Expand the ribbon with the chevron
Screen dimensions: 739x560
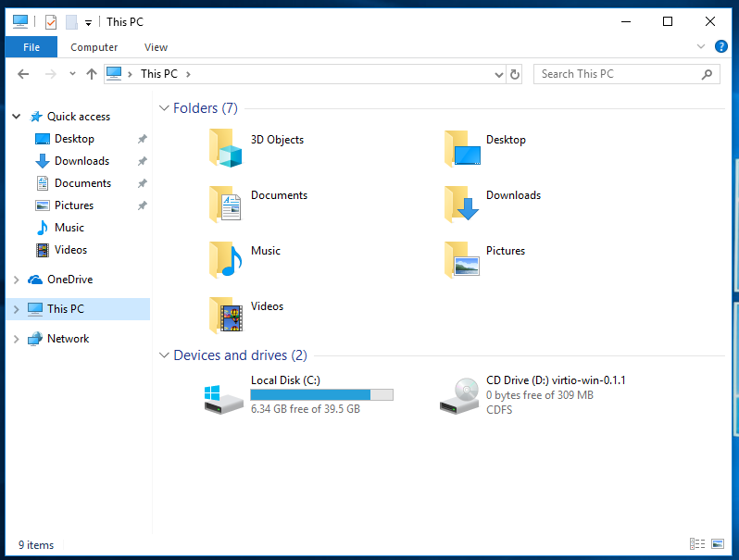(701, 46)
